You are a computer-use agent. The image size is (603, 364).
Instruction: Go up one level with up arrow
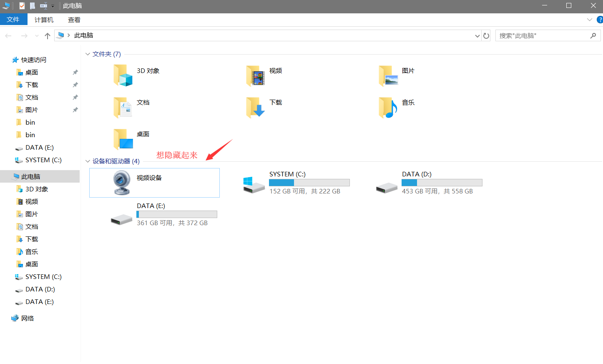pos(48,36)
